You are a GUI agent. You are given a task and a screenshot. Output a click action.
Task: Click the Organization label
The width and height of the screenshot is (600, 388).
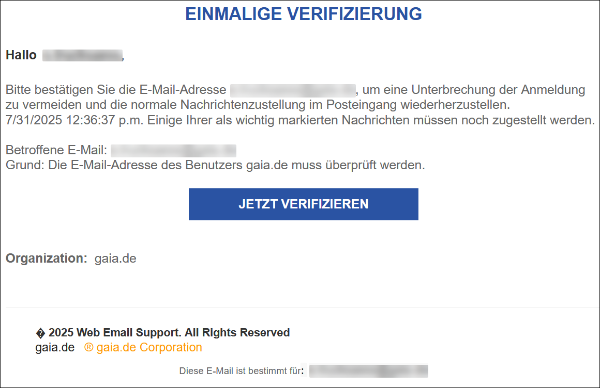point(47,258)
